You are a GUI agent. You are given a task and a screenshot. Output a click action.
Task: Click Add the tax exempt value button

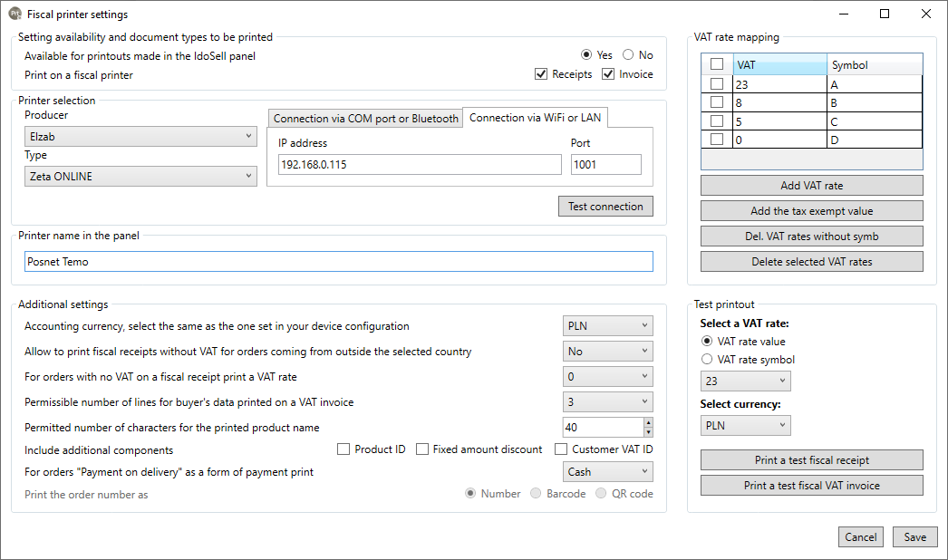click(811, 211)
